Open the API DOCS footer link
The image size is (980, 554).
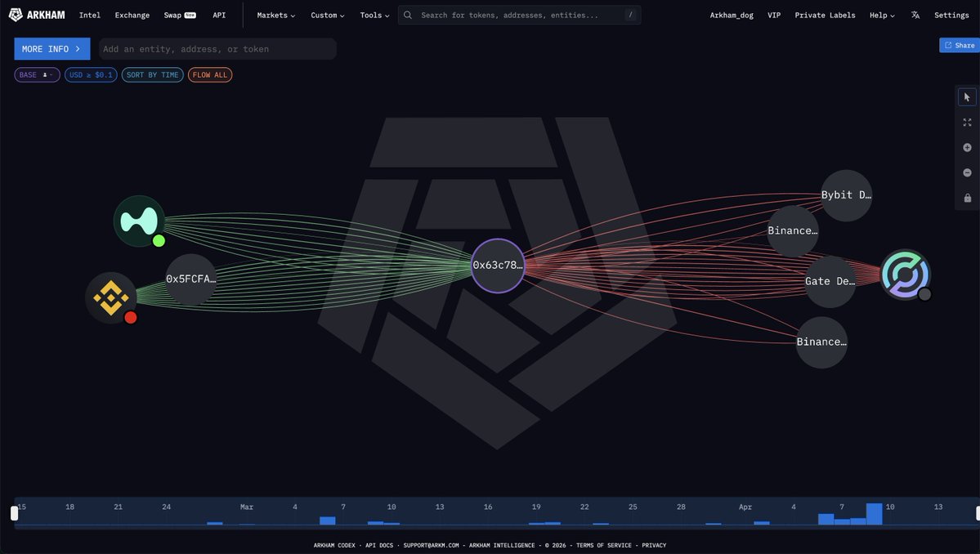point(378,545)
